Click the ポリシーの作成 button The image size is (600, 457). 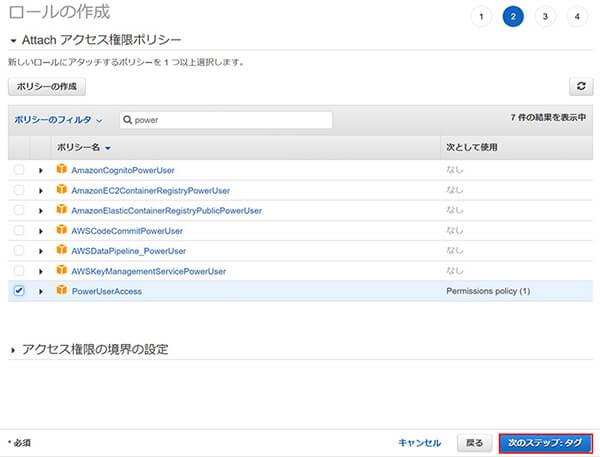[47, 87]
